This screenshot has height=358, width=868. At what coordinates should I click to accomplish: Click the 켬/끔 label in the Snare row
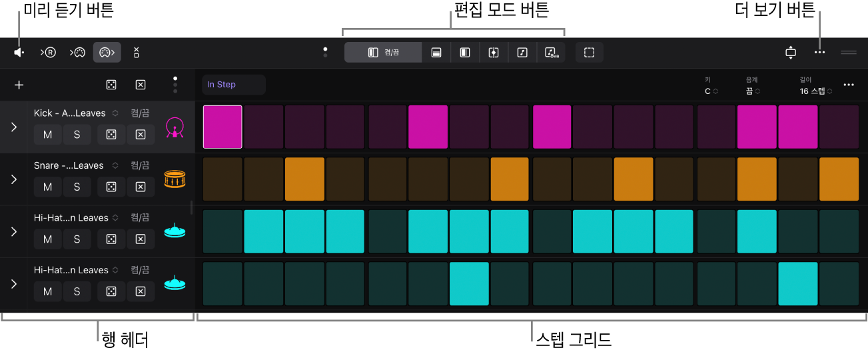(141, 165)
